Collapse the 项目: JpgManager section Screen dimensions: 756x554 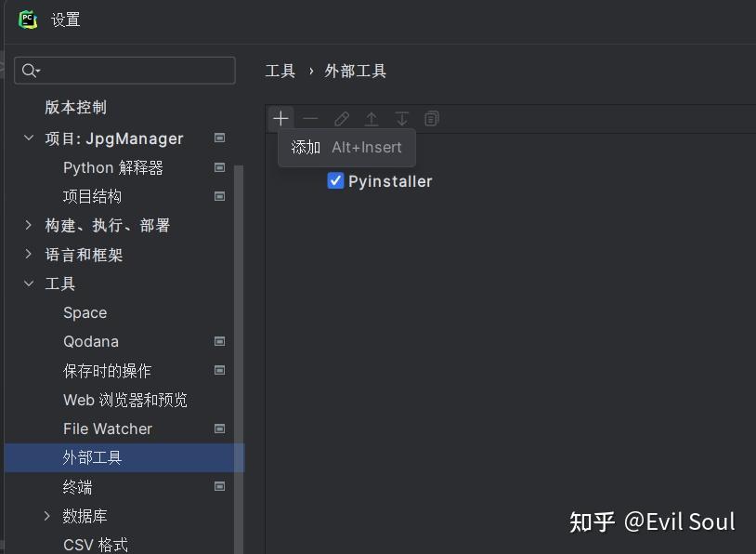coord(29,138)
